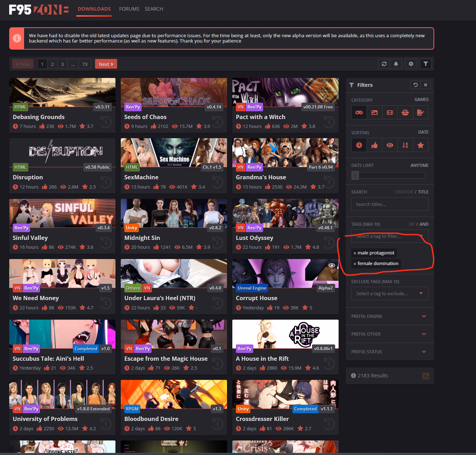
Task: Open the FORUMS tab
Action: point(129,9)
